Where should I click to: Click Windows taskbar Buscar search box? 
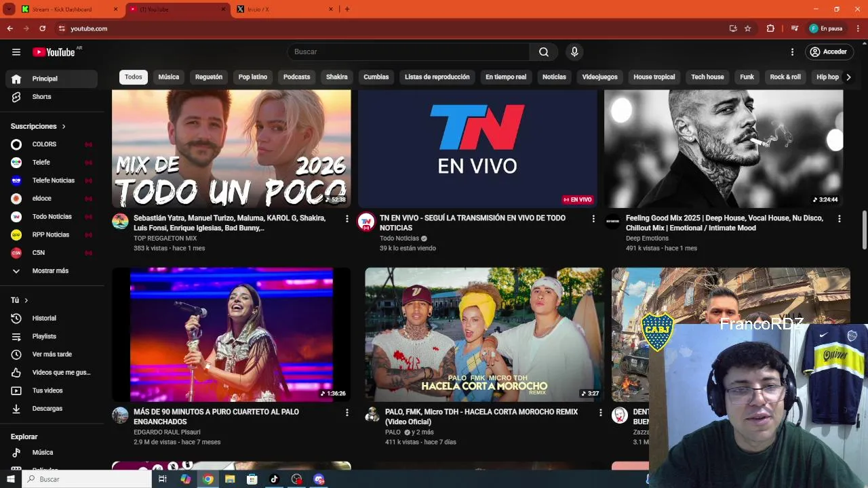(x=87, y=479)
